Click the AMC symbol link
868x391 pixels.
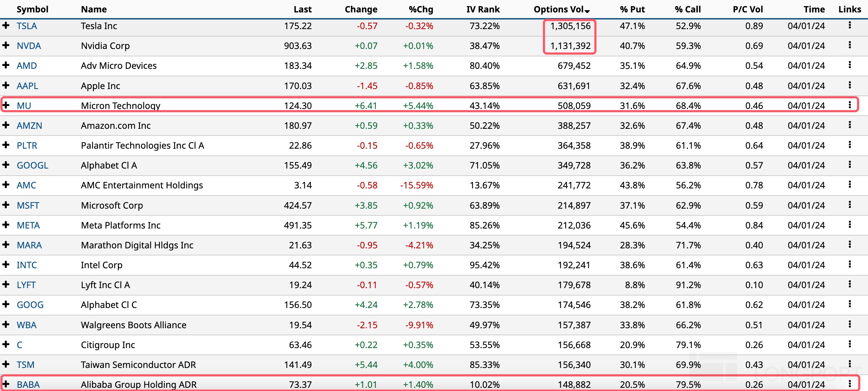point(26,185)
